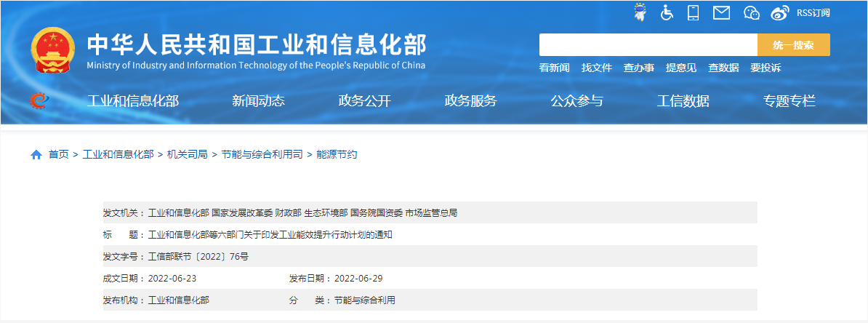Click the RSS订阅 link
This screenshot has width=868, height=323.
click(x=813, y=13)
